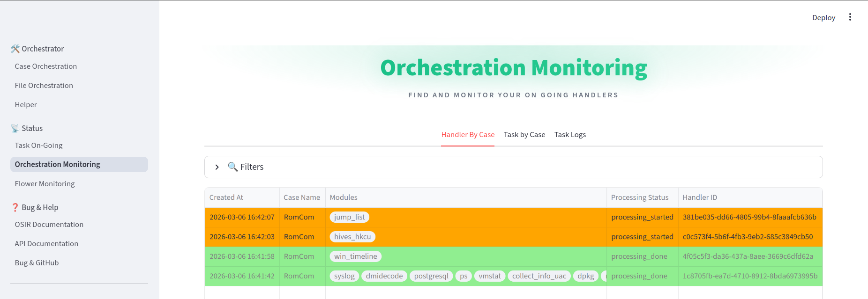Sort by Processing Status column header
868x299 pixels.
click(x=642, y=197)
